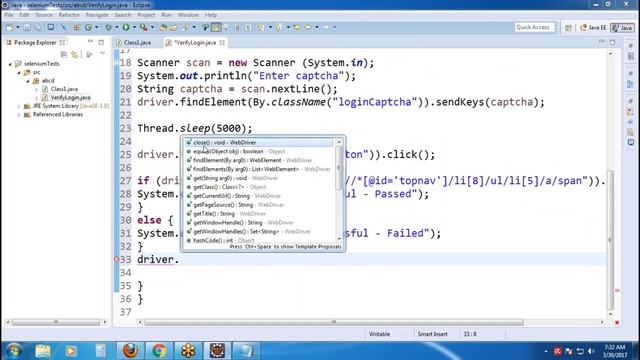Click the Smart Insert status bar entry
Image resolution: width=640 pixels, height=360 pixels.
(433, 334)
